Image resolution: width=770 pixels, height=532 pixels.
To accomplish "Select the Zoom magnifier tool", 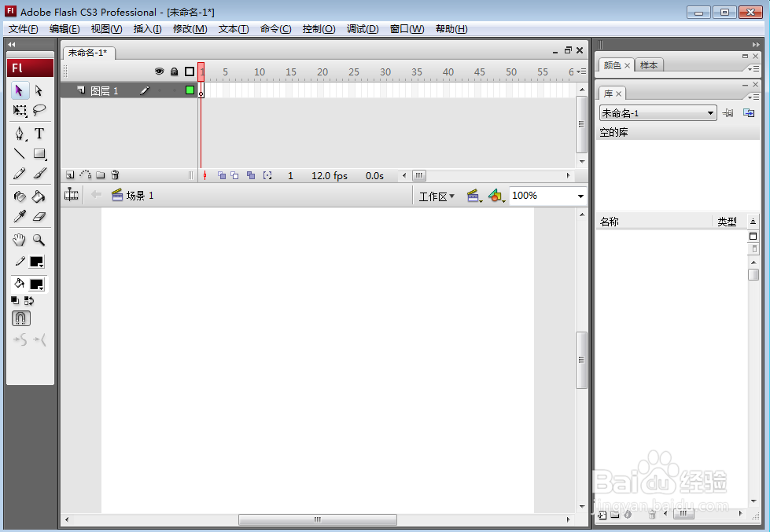I will (39, 240).
